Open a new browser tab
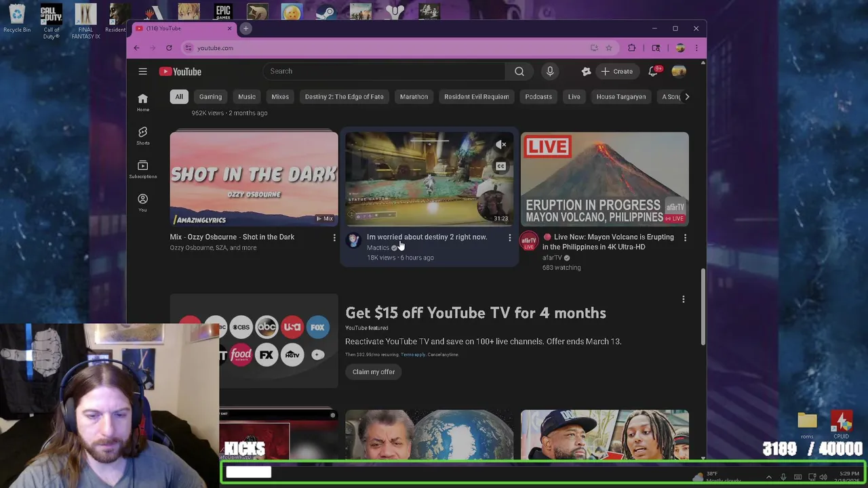 click(246, 28)
